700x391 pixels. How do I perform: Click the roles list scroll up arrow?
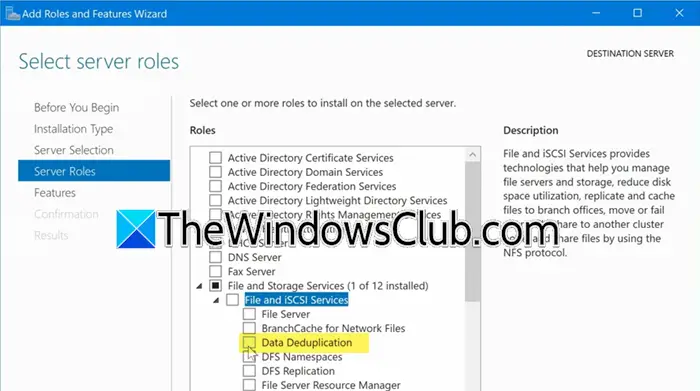pyautogui.click(x=472, y=155)
